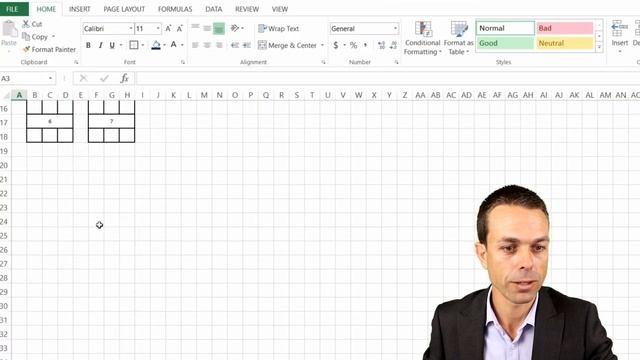Select the merged cell containing 6

[50, 122]
